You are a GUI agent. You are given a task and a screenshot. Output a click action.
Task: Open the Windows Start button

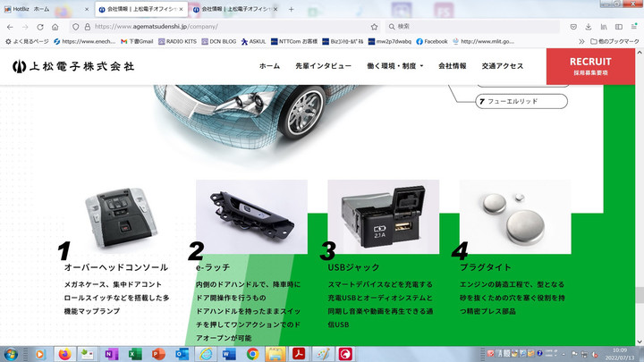coord(11,354)
